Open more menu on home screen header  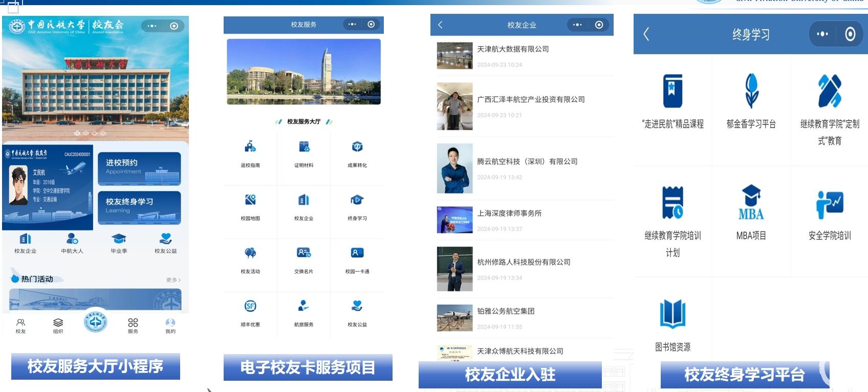pyautogui.click(x=152, y=26)
